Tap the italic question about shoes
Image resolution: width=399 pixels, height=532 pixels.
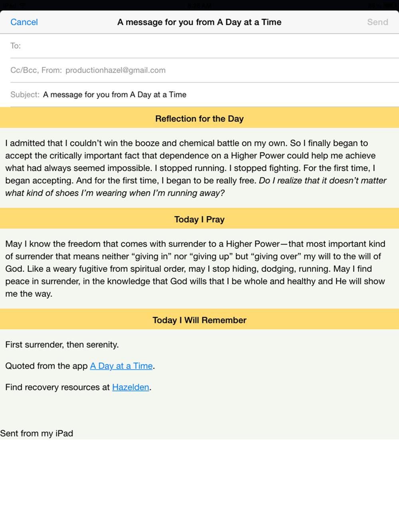[x=196, y=187]
